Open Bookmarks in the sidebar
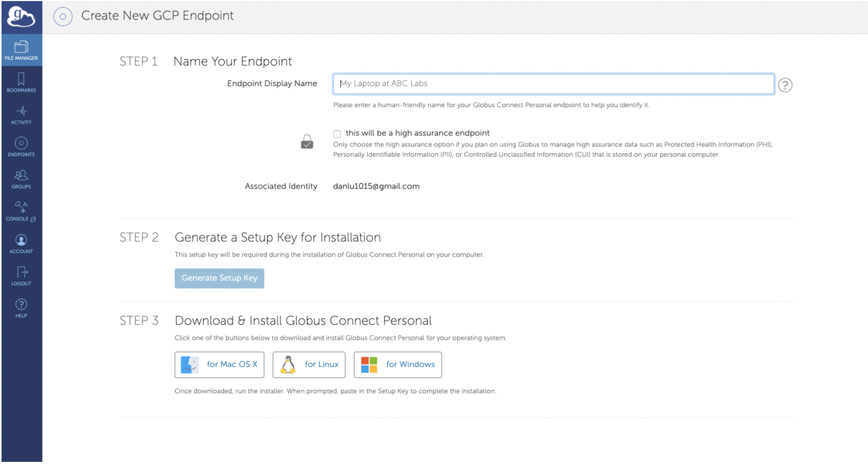 point(21,82)
